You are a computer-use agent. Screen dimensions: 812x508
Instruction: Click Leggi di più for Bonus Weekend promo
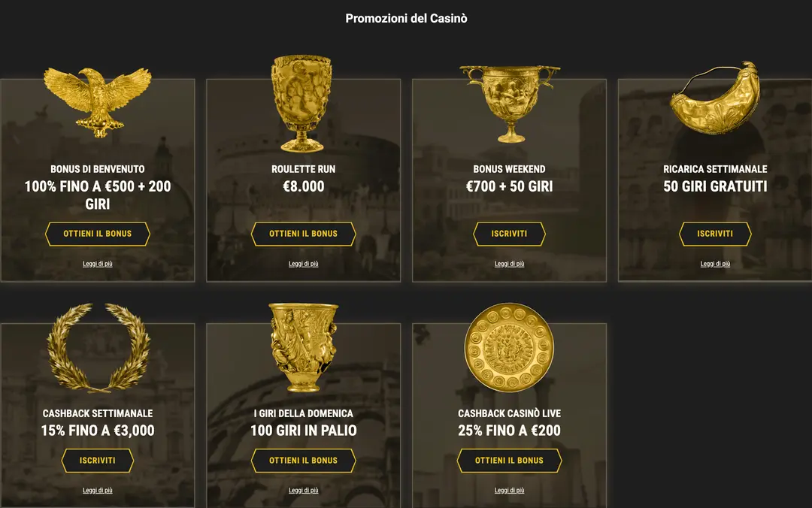click(509, 264)
